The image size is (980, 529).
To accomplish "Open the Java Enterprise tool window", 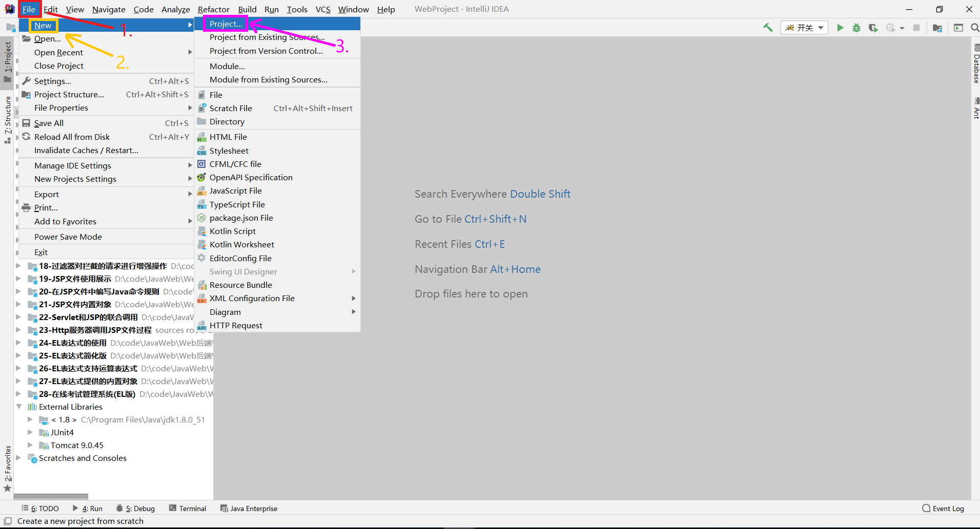I will [x=249, y=509].
